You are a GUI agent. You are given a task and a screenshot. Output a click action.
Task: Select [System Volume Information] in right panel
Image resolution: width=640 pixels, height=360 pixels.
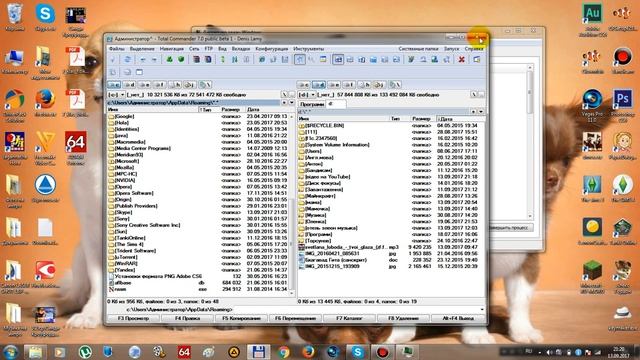point(337,144)
